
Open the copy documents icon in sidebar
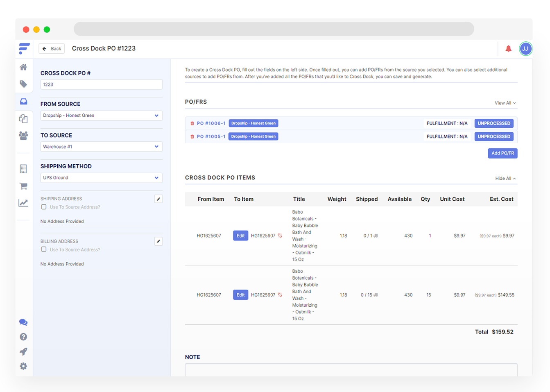tap(23, 118)
